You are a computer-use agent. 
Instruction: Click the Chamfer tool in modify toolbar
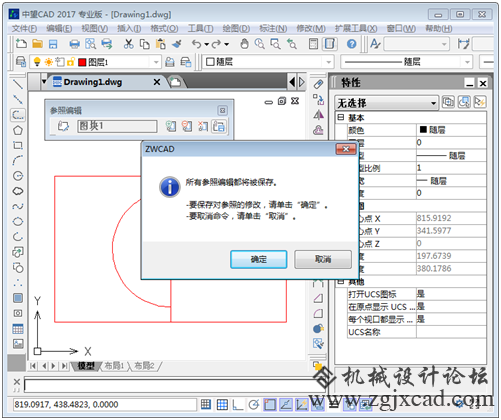click(x=318, y=298)
